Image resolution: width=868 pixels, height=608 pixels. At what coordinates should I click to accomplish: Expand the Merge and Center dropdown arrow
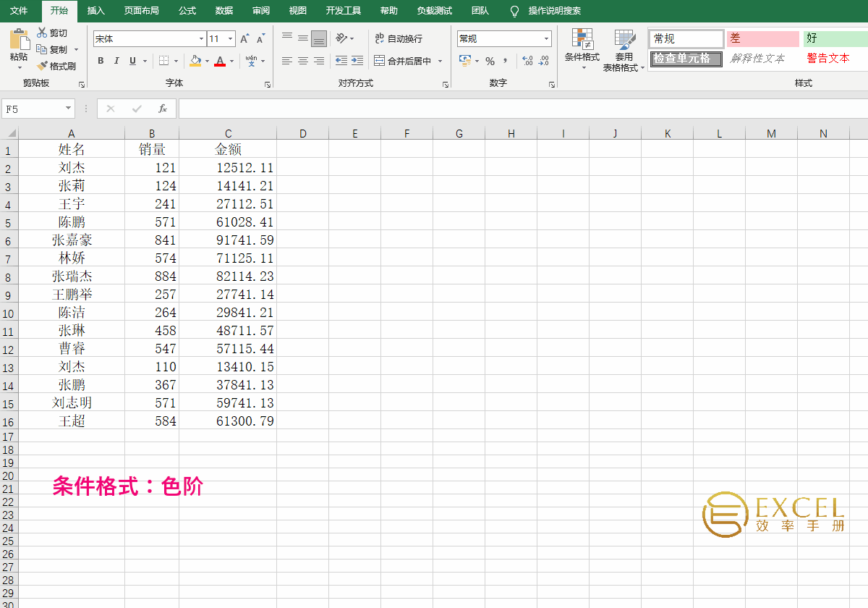coord(440,61)
